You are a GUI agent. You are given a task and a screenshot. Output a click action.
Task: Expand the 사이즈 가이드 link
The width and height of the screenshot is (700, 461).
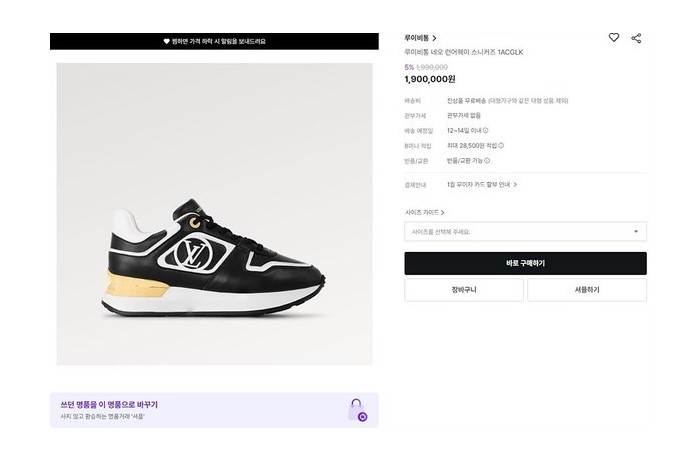pyautogui.click(x=425, y=212)
